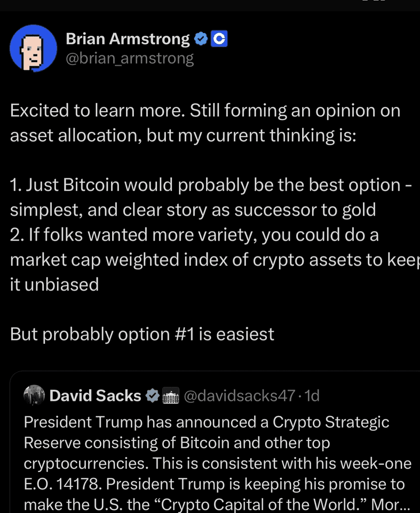The image size is (420, 513).
Task: Open Brian Armstrong's profile avatar
Action: [34, 48]
